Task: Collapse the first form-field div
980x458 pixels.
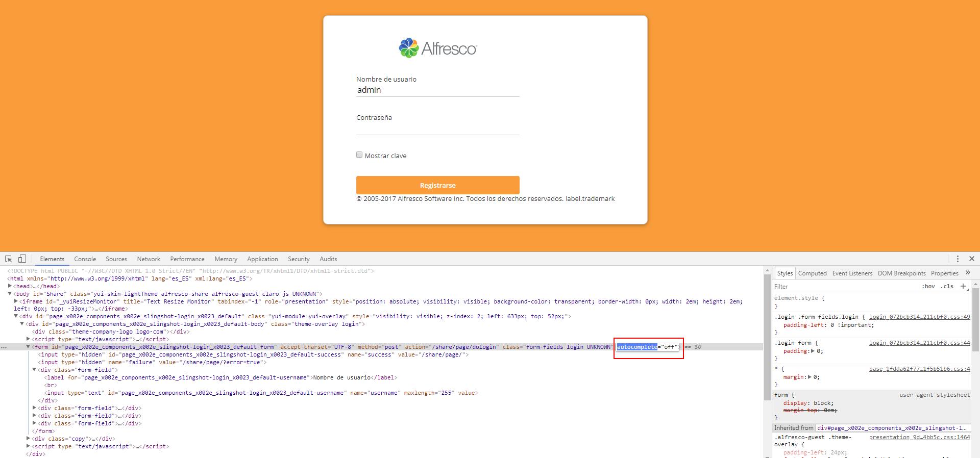Action: pos(34,370)
